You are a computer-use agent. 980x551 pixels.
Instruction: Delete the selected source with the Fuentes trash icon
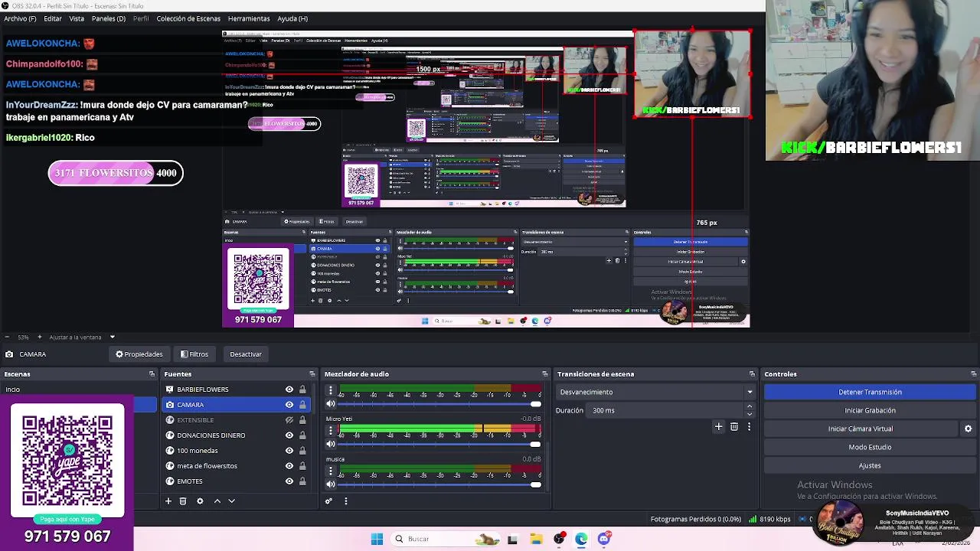coord(183,501)
